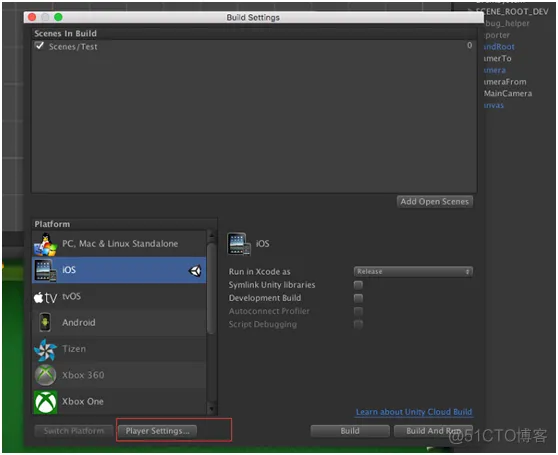Viewport: 558px width, 455px height.
Task: Open the Run in Xcode as dropdown
Action: (413, 271)
